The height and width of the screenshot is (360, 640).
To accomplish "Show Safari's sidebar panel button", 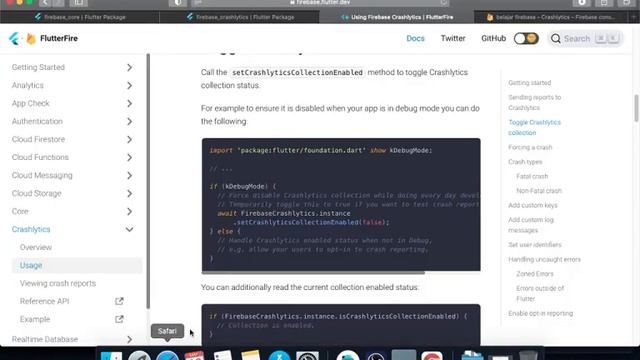I will [x=78, y=2].
